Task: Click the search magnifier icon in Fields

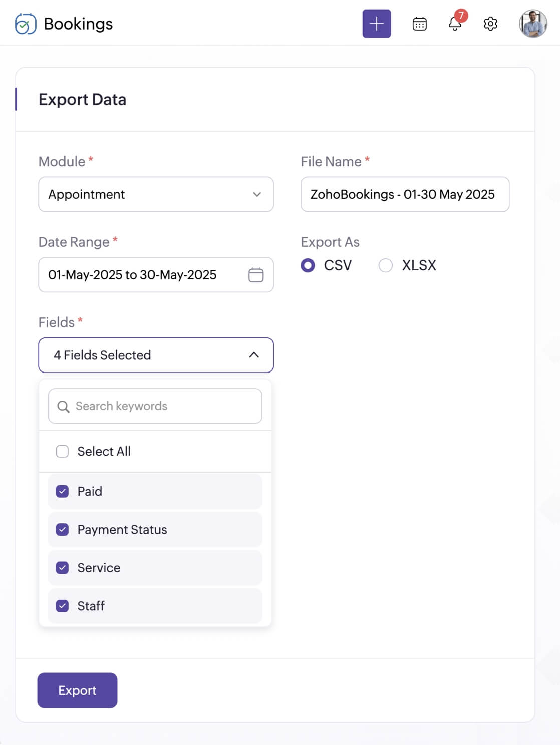Action: pyautogui.click(x=63, y=406)
